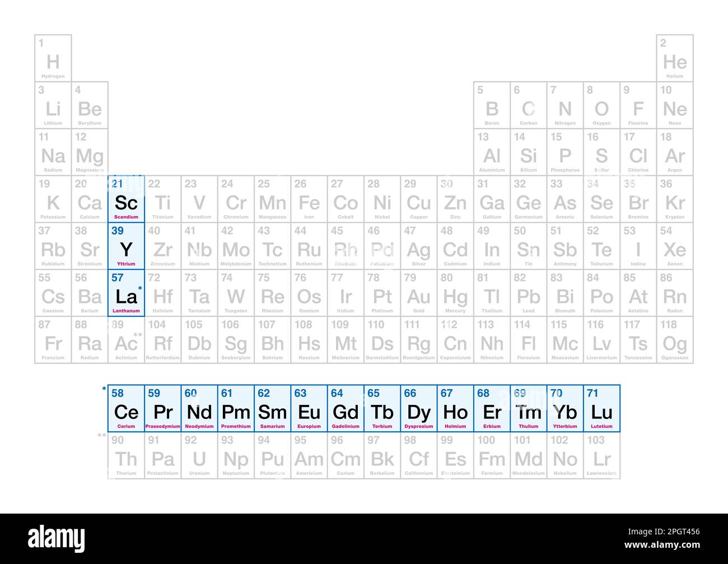
Task: Click the Neodymium (Nd) element cell
Action: [199, 408]
